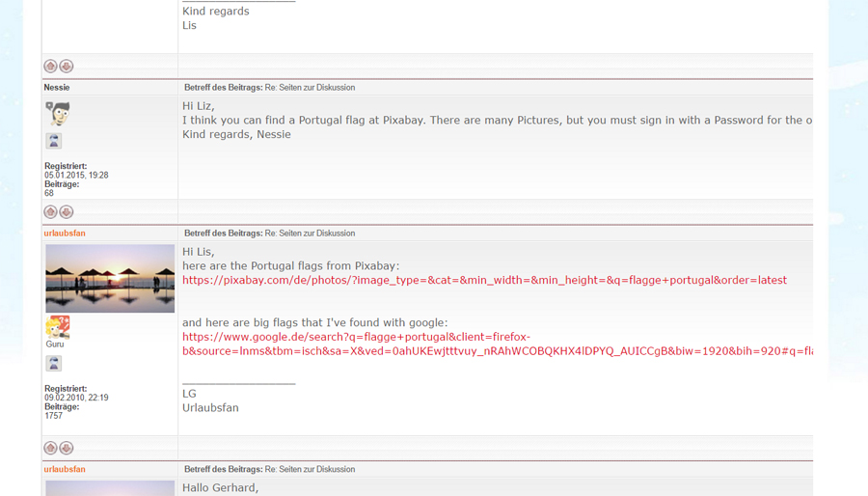Image resolution: width=868 pixels, height=496 pixels.
Task: Open the Pixabay Portugal flag photos link
Action: pos(484,280)
